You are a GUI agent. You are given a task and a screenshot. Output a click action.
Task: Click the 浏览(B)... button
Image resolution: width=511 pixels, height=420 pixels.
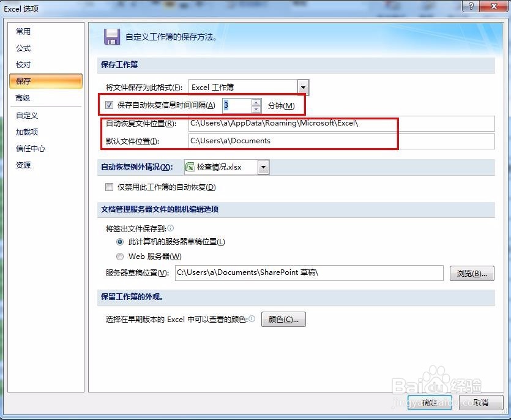click(472, 273)
